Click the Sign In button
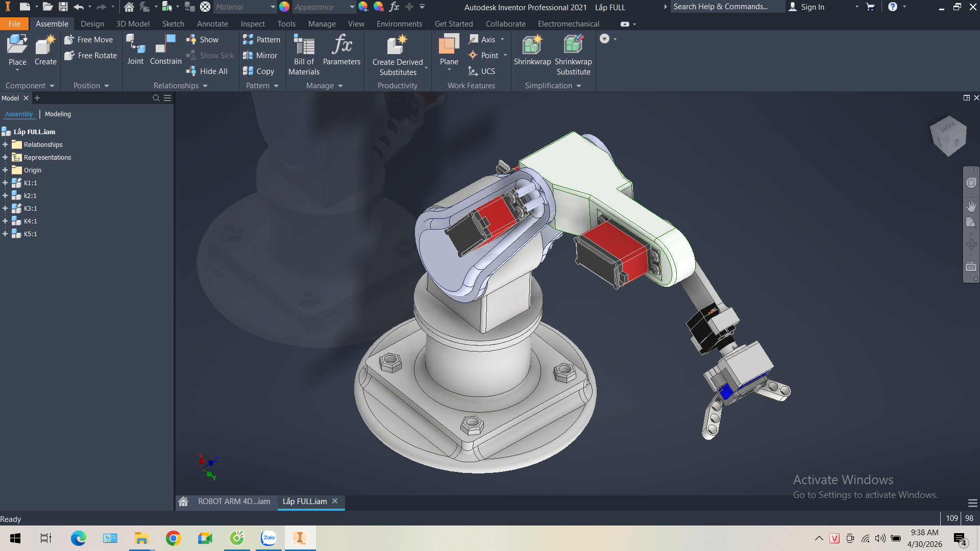The height and width of the screenshot is (551, 980). 806,7
